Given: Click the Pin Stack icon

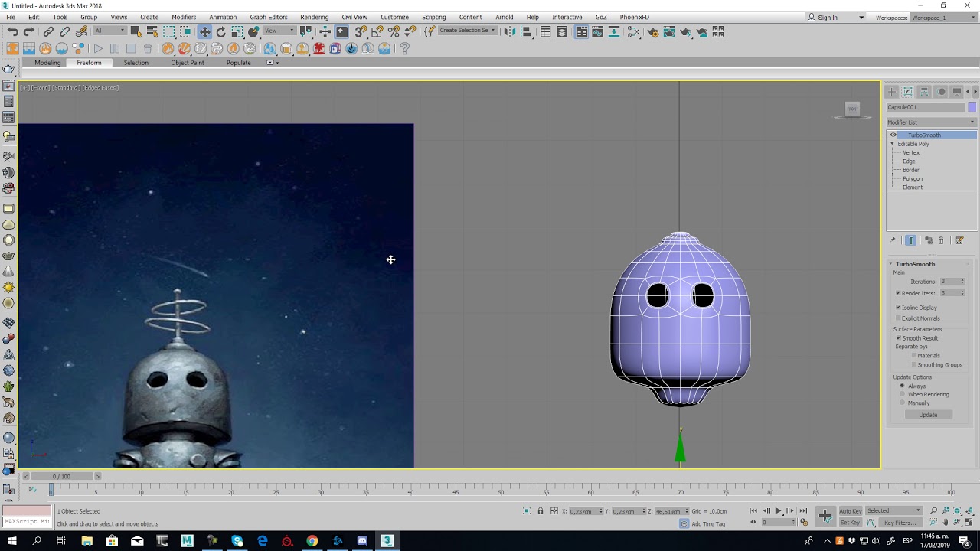Looking at the screenshot, I should 892,240.
